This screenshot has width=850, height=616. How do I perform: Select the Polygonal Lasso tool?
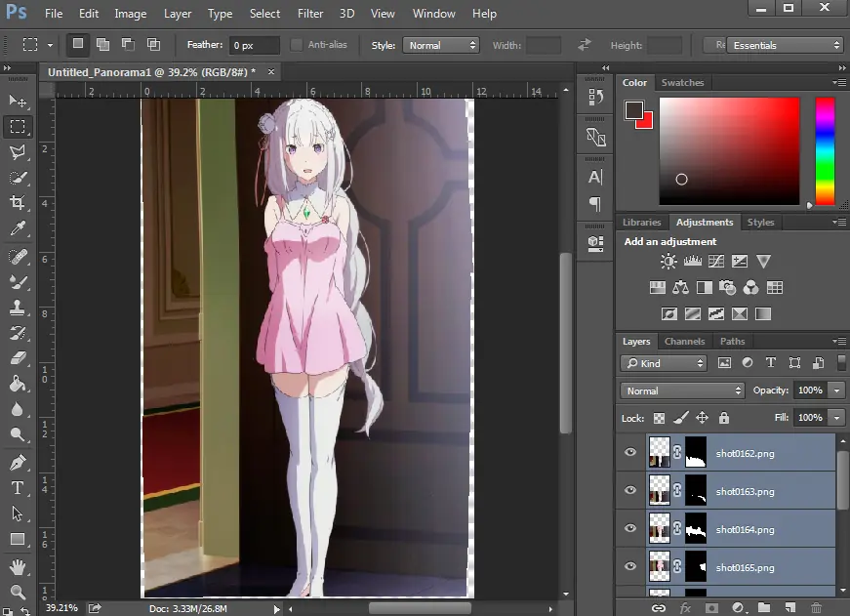[x=18, y=152]
